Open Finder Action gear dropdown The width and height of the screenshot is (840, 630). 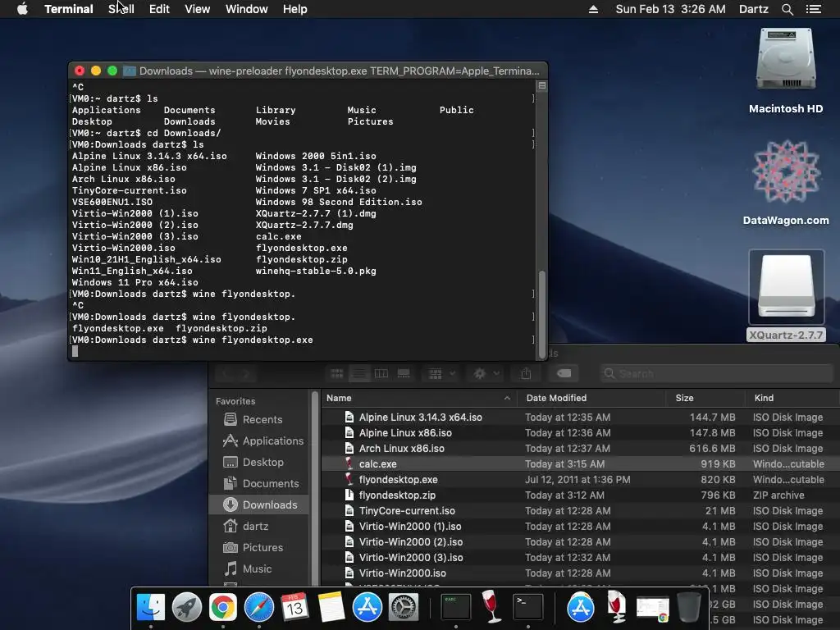(486, 373)
